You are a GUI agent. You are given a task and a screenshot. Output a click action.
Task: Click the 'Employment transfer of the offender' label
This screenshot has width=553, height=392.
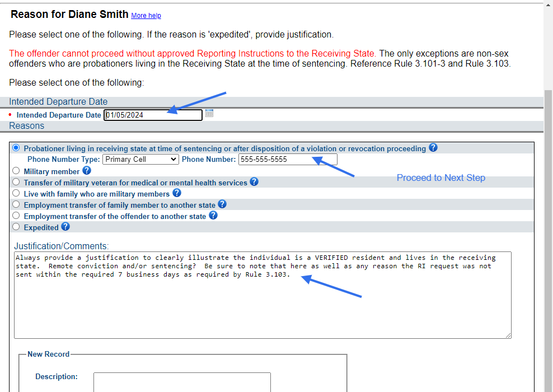(x=115, y=217)
